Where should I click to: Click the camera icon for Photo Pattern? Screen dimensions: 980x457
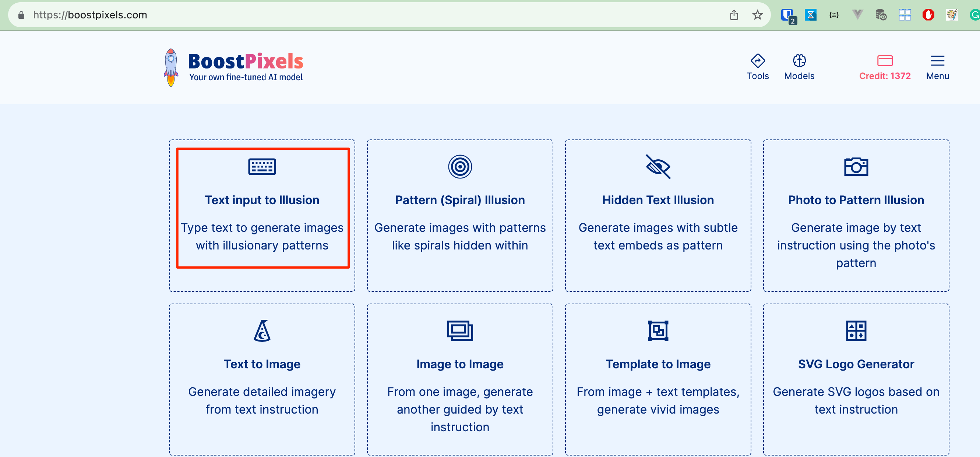856,167
